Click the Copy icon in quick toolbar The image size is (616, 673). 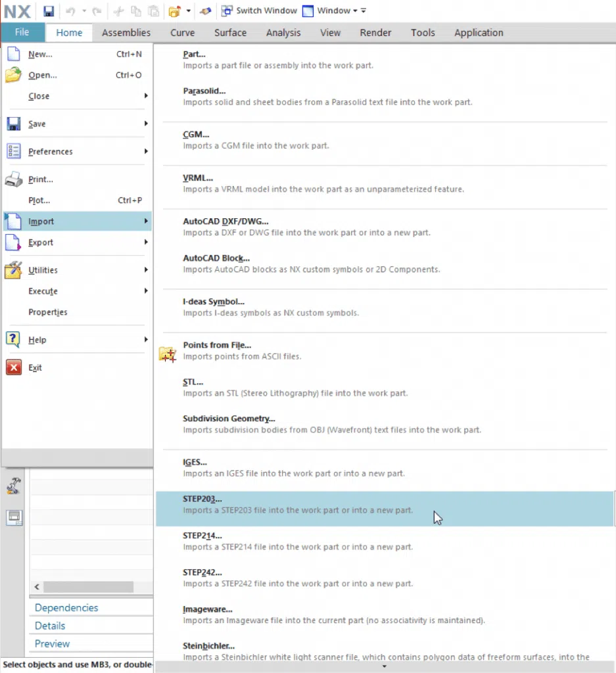point(136,11)
